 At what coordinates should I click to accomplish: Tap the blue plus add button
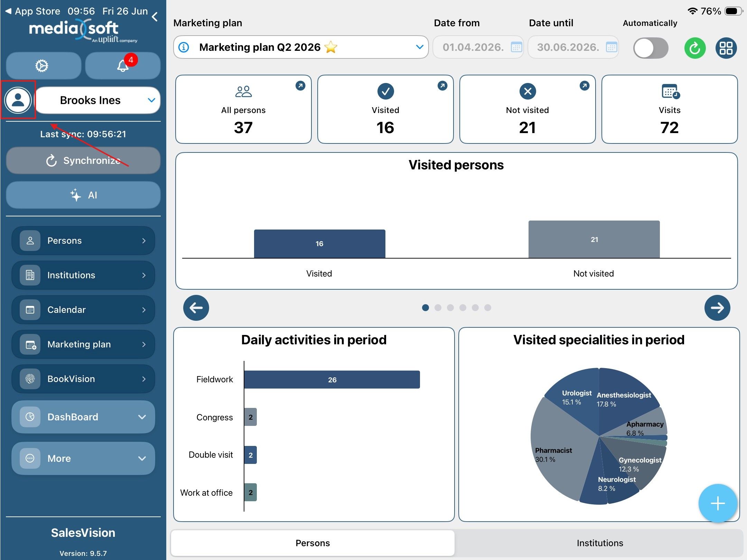(x=718, y=503)
